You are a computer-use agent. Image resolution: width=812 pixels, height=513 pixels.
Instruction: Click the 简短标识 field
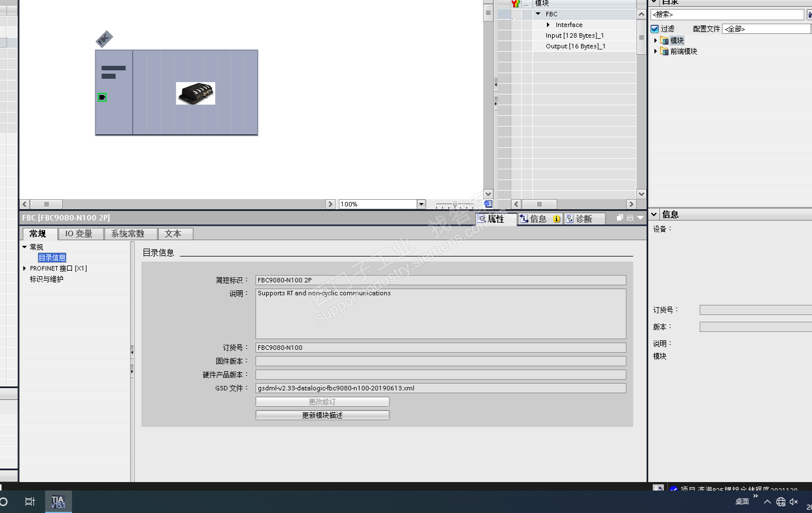[441, 280]
